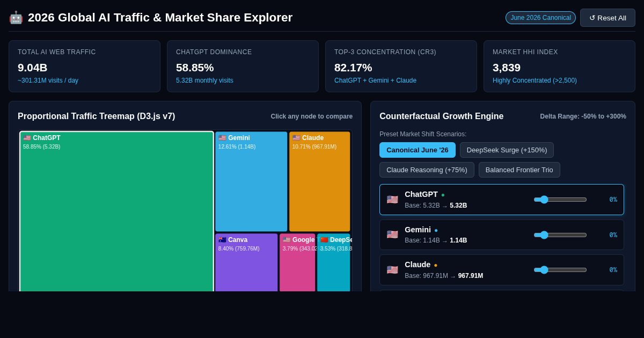The image size is (644, 338).
Task: Click 'Highly Concentrated (>2,500)' text
Action: [535, 80]
